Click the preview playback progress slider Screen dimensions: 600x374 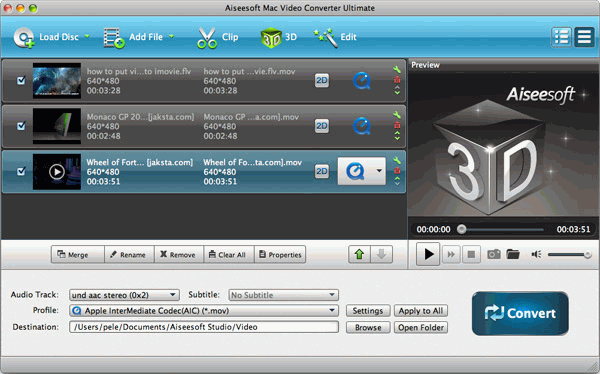click(501, 229)
